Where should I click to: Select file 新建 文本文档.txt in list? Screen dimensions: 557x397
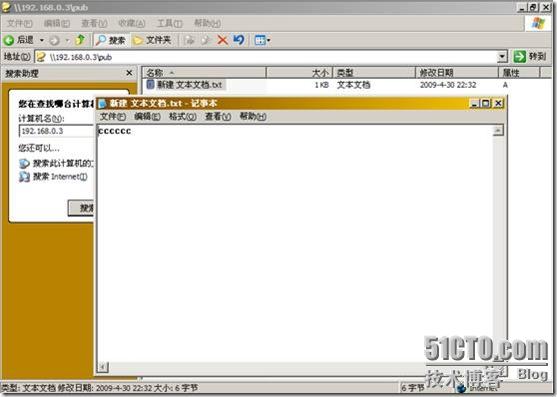(189, 85)
